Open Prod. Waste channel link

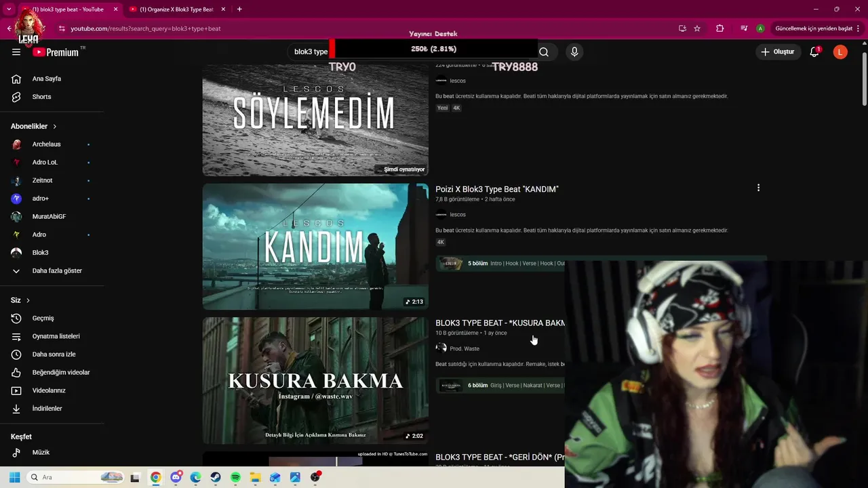point(465,348)
